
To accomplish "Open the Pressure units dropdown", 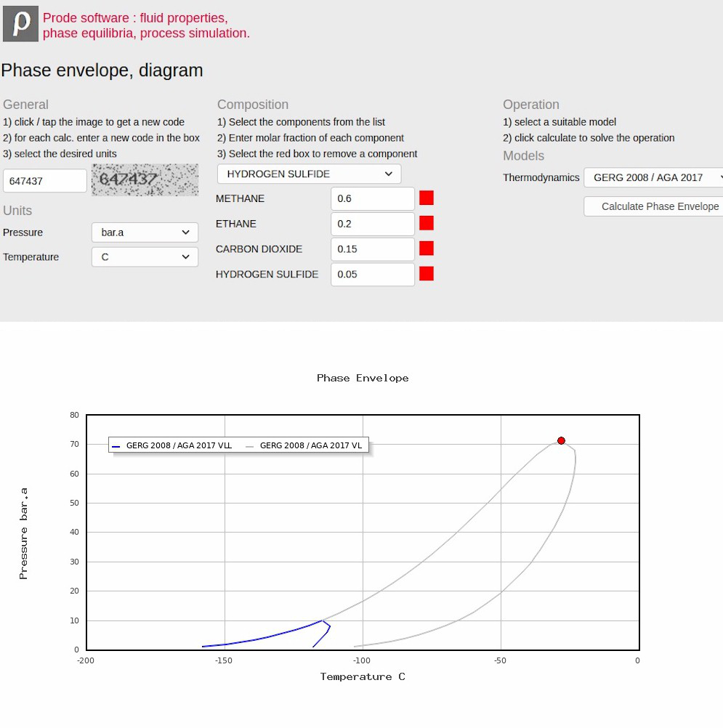I will pos(145,232).
